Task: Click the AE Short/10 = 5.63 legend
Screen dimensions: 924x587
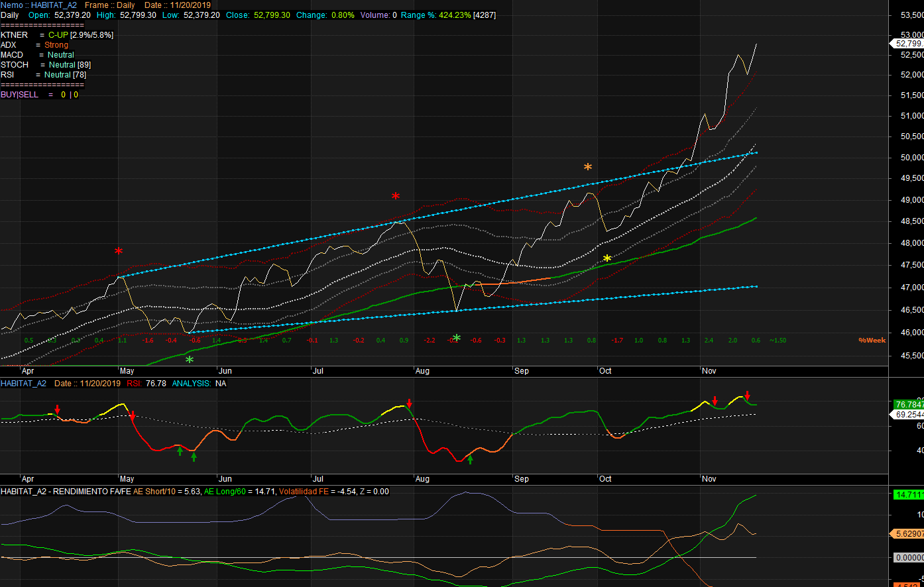Action: pyautogui.click(x=166, y=491)
